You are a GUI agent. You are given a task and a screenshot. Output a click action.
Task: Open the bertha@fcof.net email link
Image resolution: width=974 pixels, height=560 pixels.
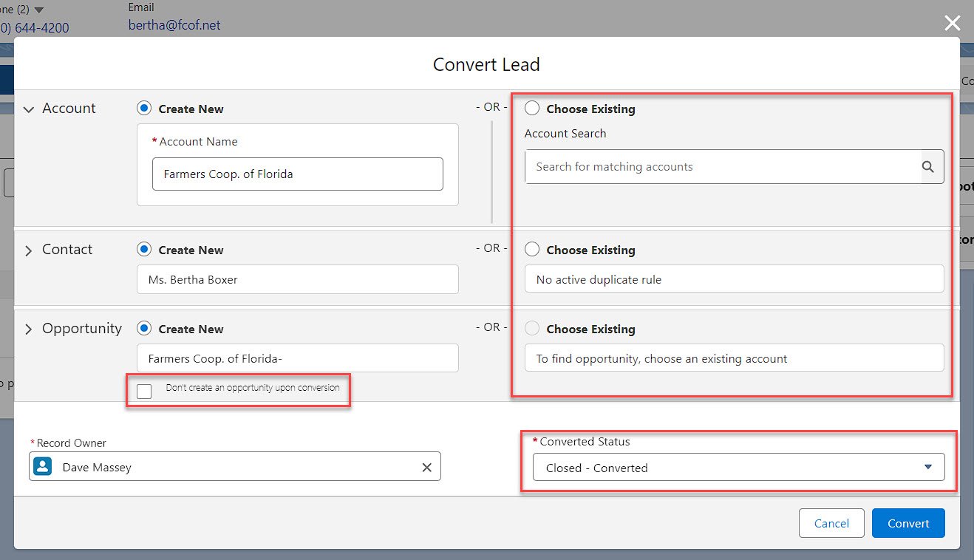click(x=174, y=25)
